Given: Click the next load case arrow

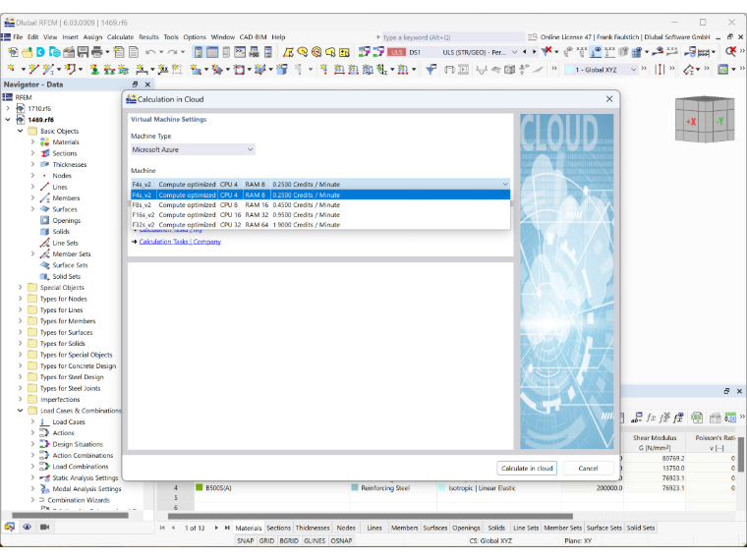Looking at the screenshot, I should click(534, 52).
